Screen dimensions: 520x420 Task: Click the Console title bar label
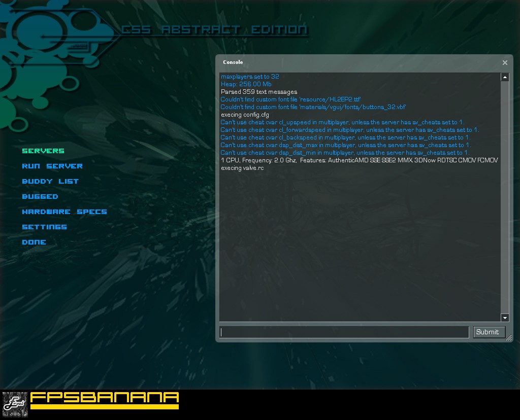point(233,62)
